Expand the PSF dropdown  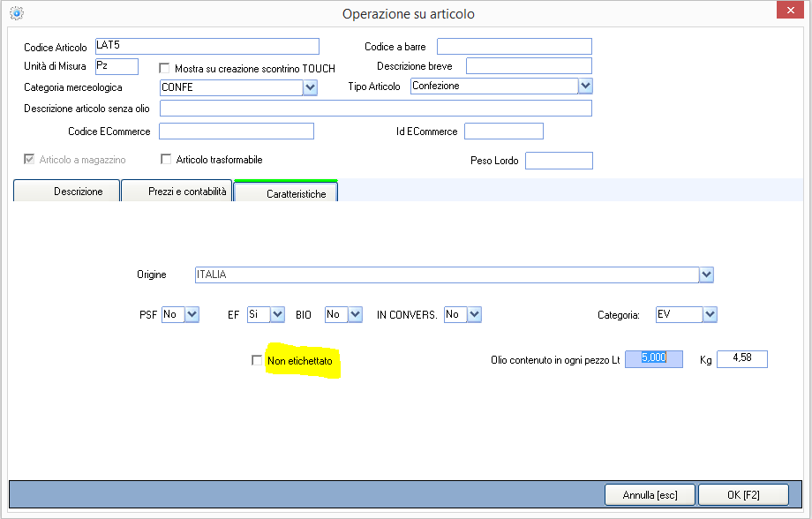click(x=192, y=314)
